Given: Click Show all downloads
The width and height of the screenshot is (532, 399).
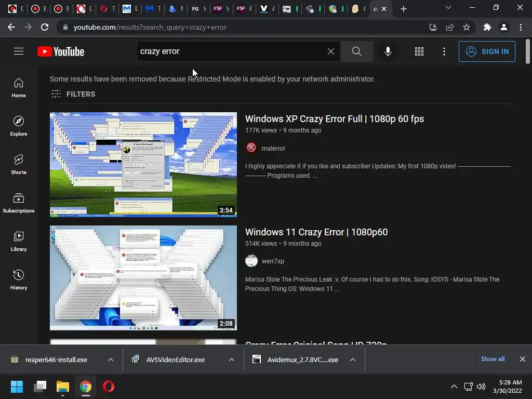Looking at the screenshot, I should (493, 359).
